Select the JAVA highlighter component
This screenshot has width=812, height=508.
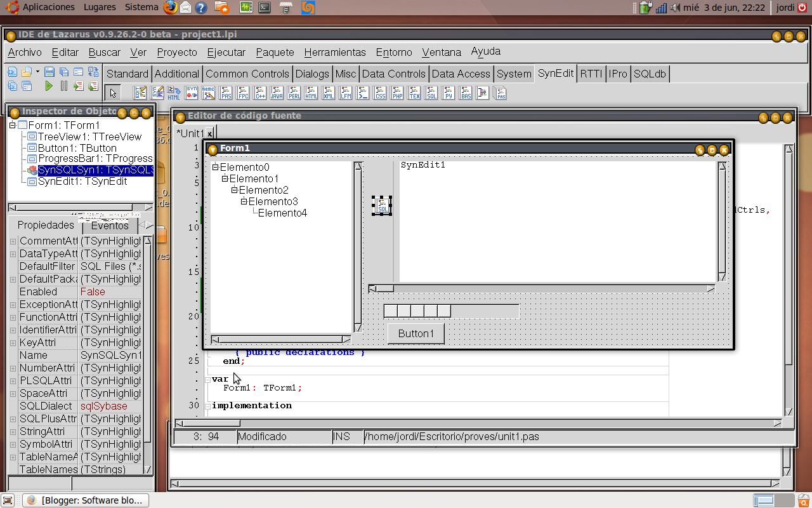tap(277, 93)
